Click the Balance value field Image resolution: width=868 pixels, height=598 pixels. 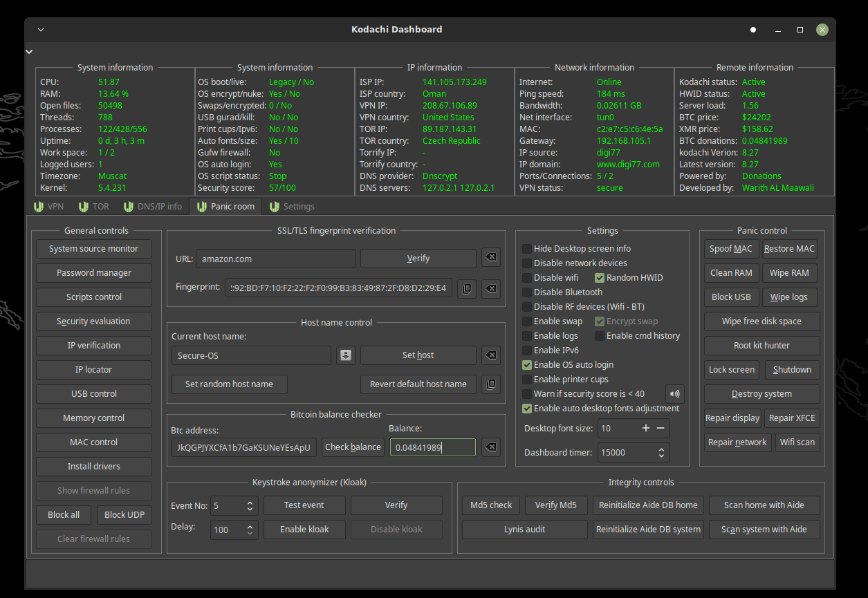coord(433,447)
